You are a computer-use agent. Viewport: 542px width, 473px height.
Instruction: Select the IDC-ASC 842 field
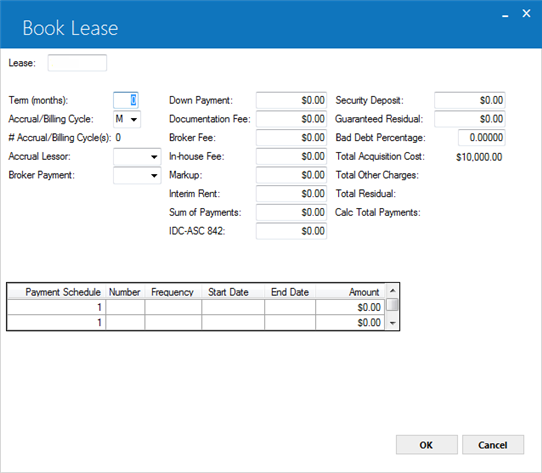pyautogui.click(x=291, y=231)
